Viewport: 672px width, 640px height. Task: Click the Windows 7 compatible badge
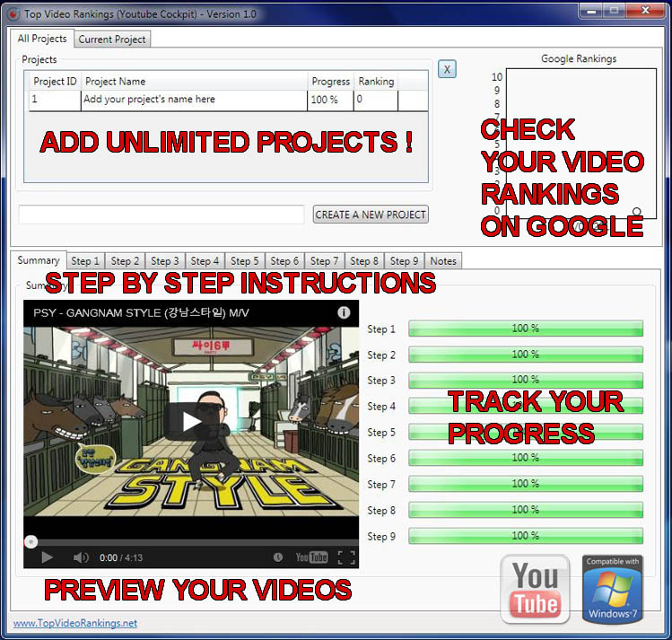(613, 589)
